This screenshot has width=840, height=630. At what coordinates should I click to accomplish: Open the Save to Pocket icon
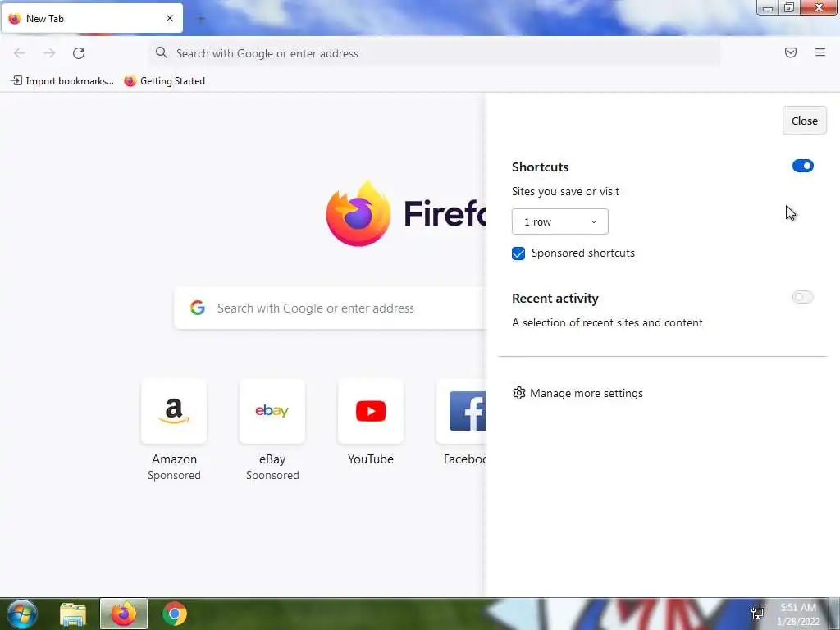point(791,52)
